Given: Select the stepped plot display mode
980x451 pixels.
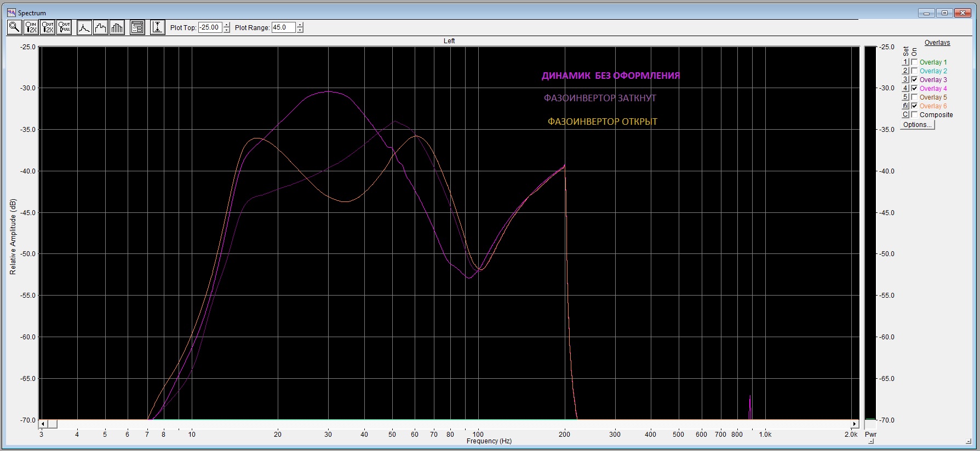Looking at the screenshot, I should (100, 27).
